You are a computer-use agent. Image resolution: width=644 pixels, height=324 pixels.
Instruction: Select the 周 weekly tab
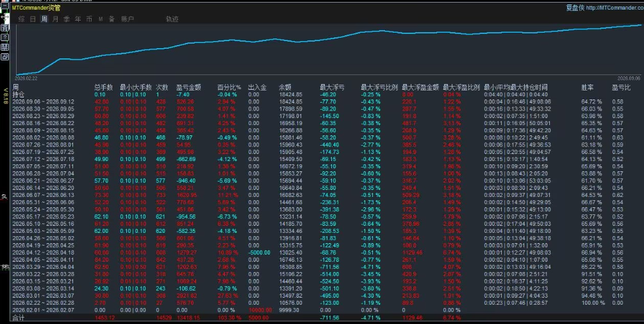pyautogui.click(x=44, y=19)
